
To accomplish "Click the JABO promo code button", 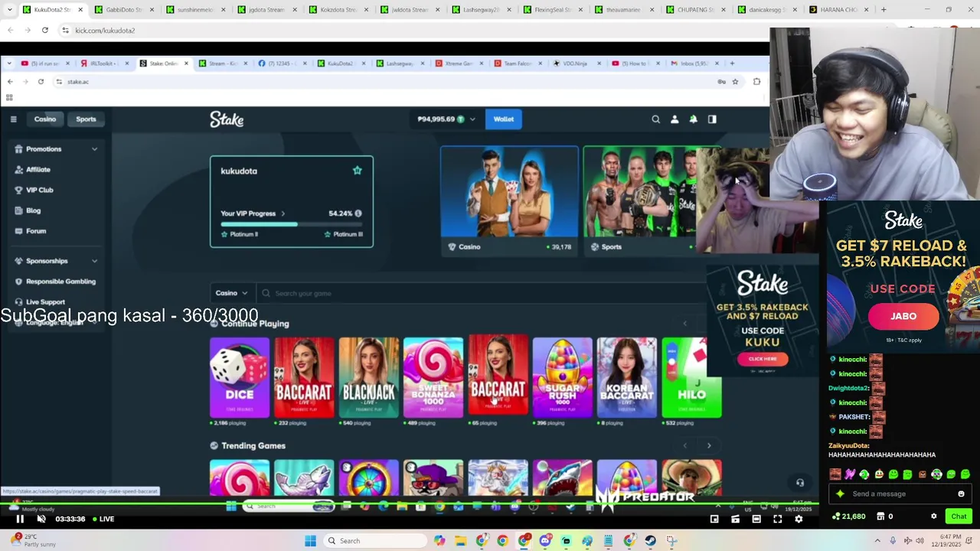I will click(903, 316).
